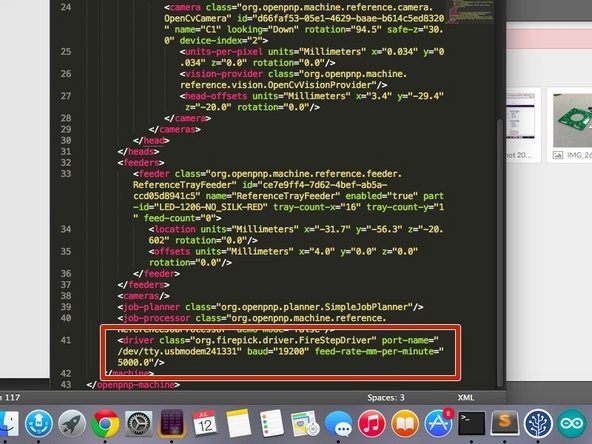Open the Preview app in the Dock

305,424
